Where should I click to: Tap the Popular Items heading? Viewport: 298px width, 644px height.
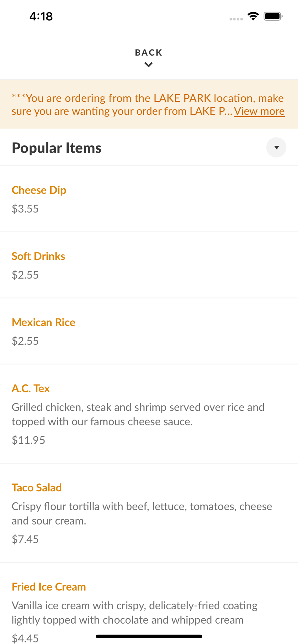(57, 148)
